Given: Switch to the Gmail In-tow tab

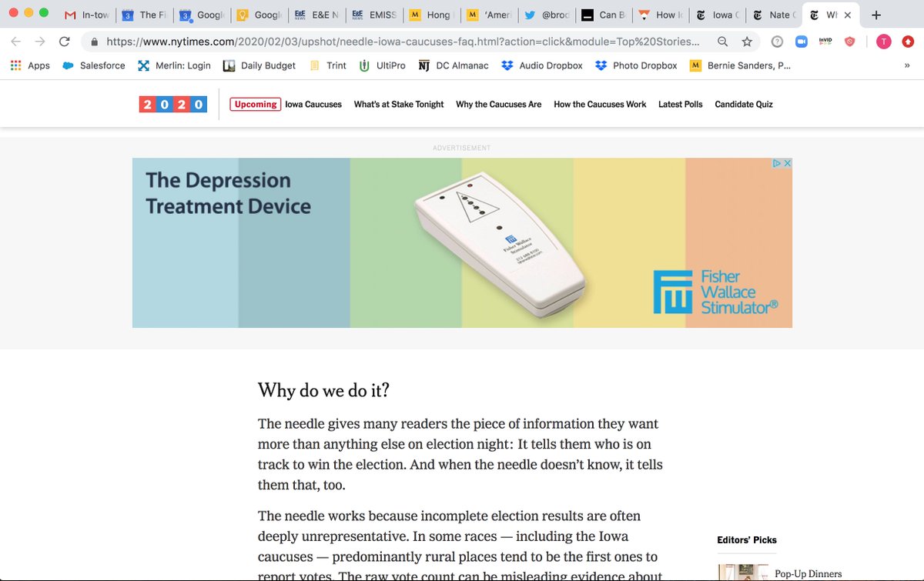Looking at the screenshot, I should coord(86,15).
